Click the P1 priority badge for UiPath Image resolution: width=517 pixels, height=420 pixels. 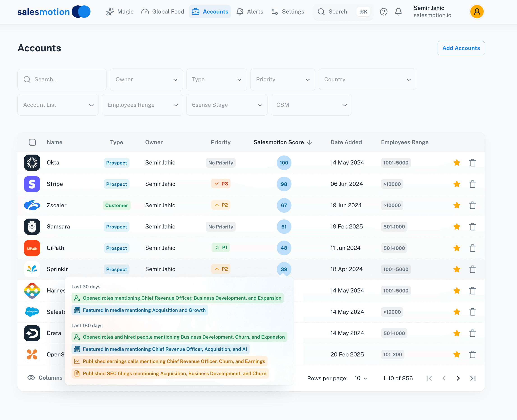(x=221, y=247)
